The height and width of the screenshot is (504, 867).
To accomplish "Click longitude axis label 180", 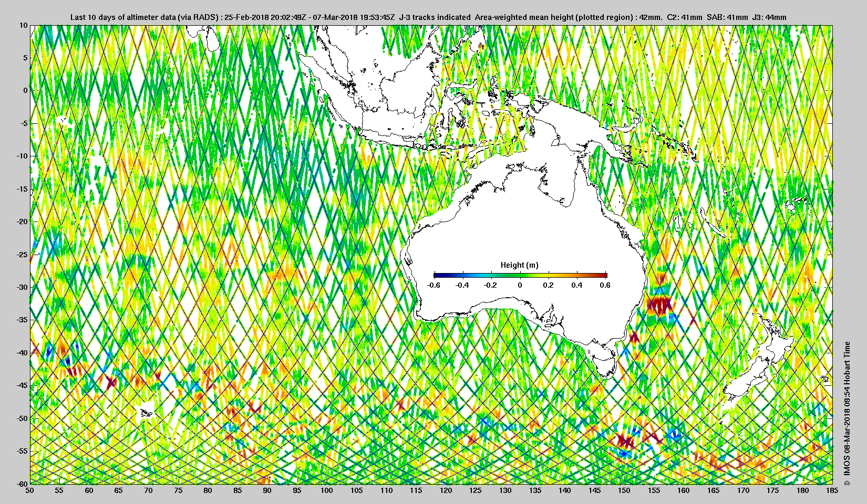I will 803,491.
